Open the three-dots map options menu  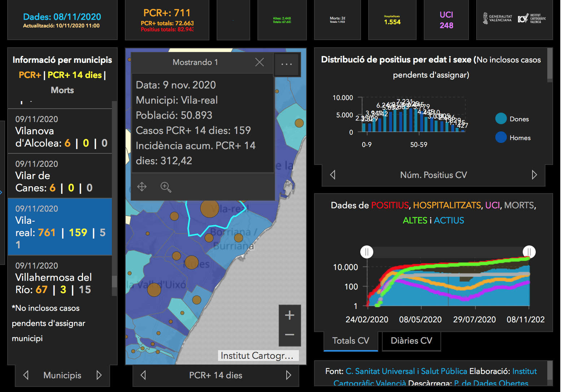(287, 64)
